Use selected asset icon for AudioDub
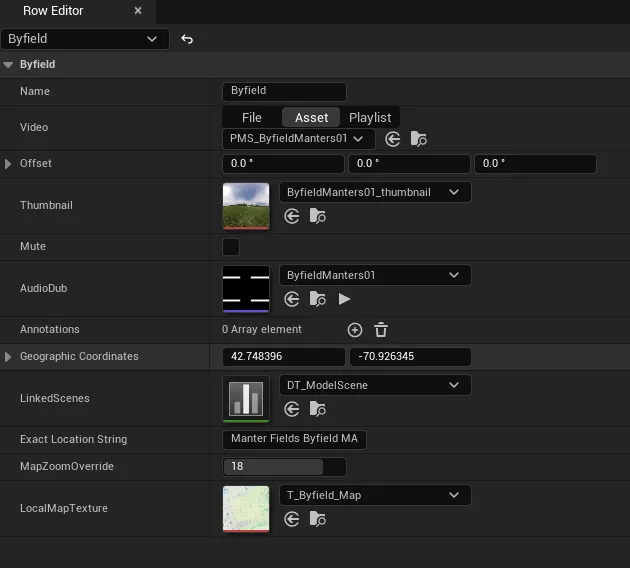This screenshot has height=568, width=630. click(x=292, y=299)
